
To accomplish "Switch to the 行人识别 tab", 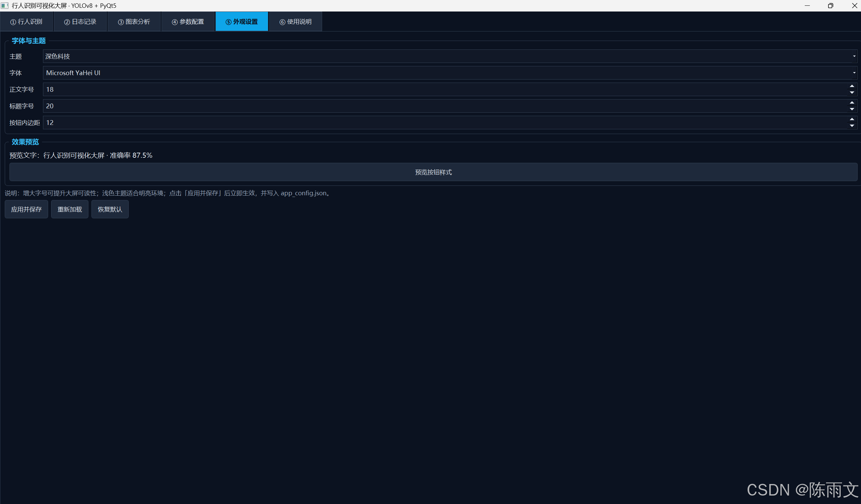I will [x=27, y=22].
